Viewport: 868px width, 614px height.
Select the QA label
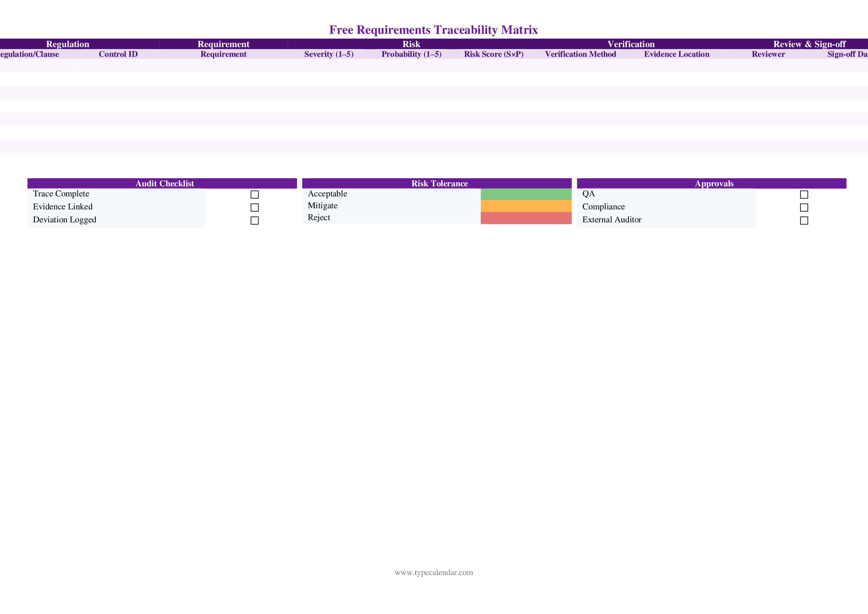coord(588,193)
